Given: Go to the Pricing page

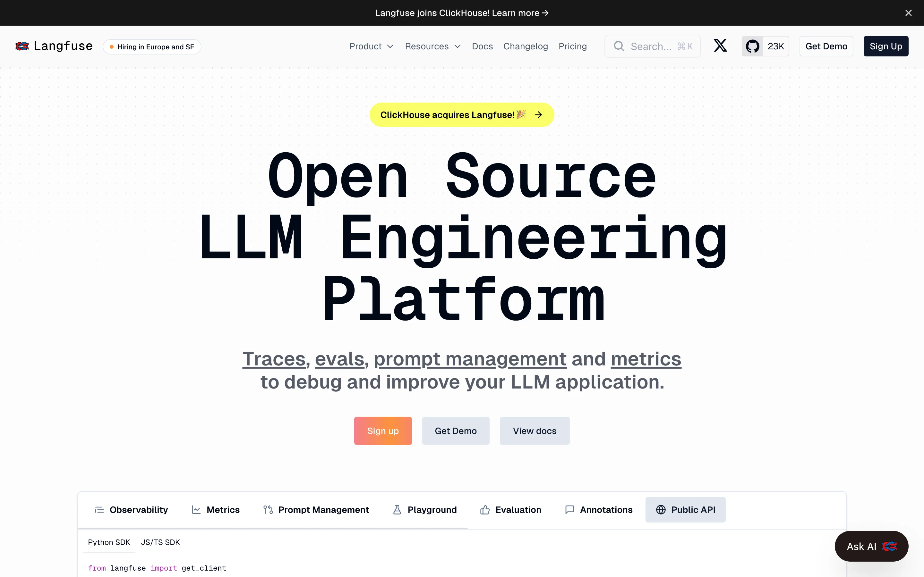Looking at the screenshot, I should coord(572,46).
